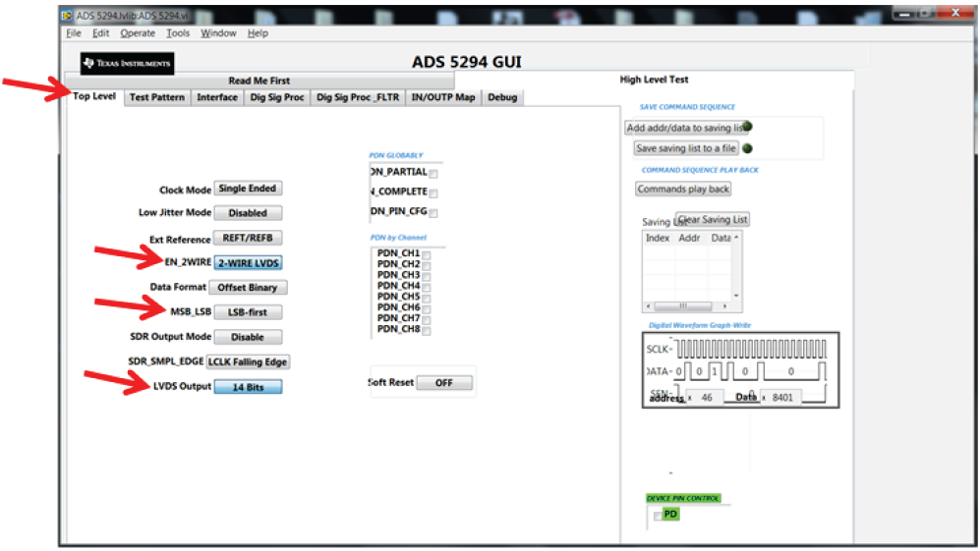This screenshot has height=551, width=980.
Task: Toggle MSB_LSB LSB-first button
Action: click(248, 312)
